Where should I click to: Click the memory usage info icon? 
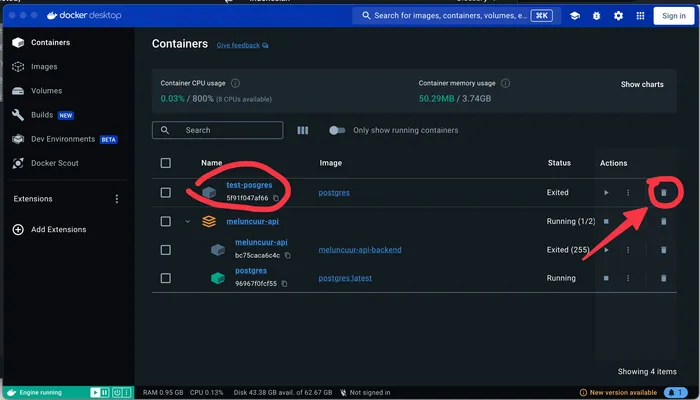505,83
